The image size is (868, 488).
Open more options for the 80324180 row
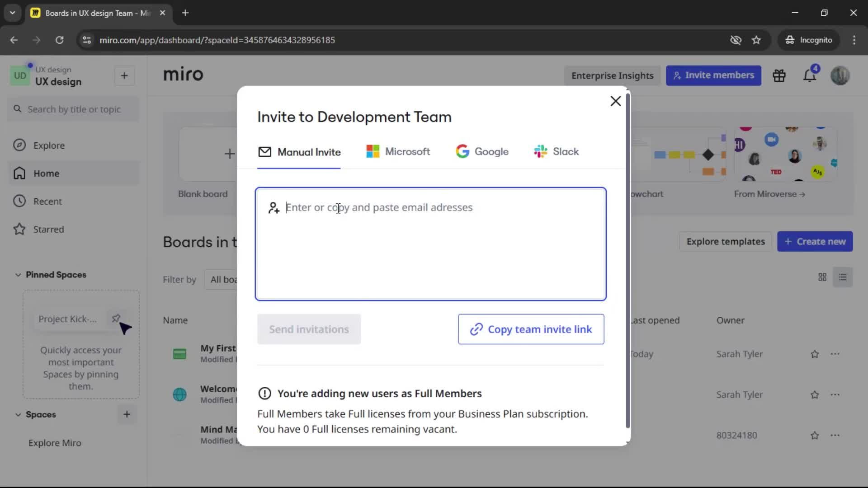point(835,436)
